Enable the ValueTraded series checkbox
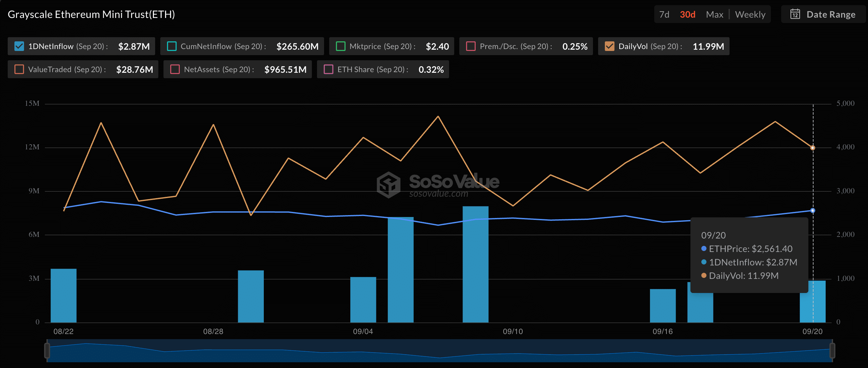Screen dimensions: 868x368 [19, 69]
